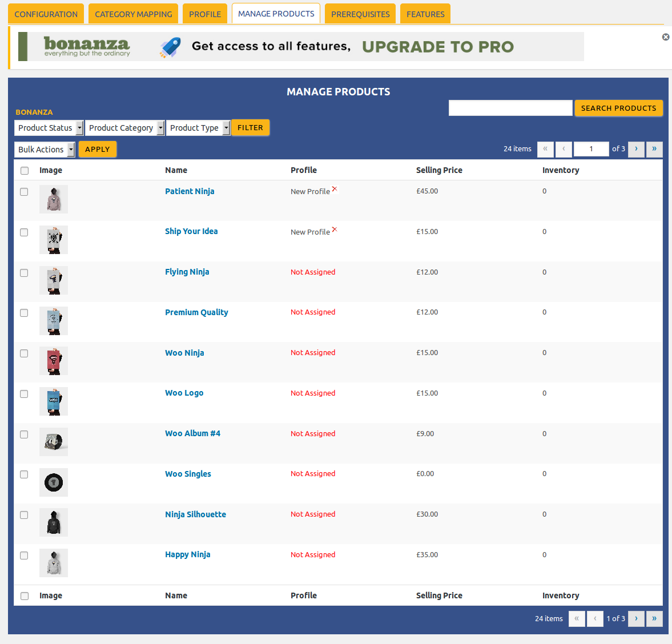Click Woo Album #4 price £9.00

[x=425, y=434]
